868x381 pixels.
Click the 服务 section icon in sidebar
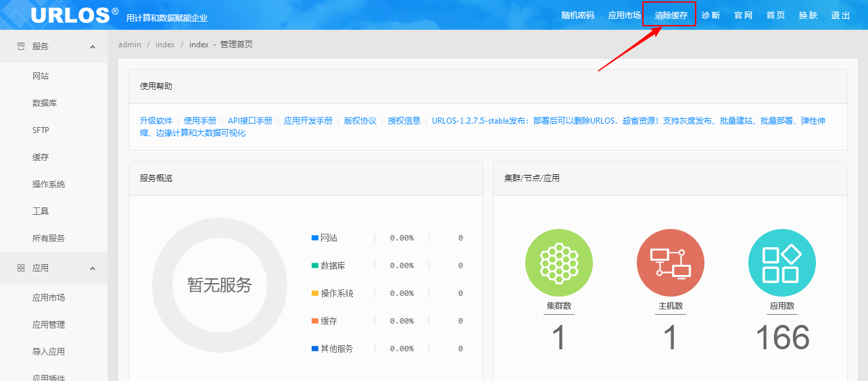21,47
